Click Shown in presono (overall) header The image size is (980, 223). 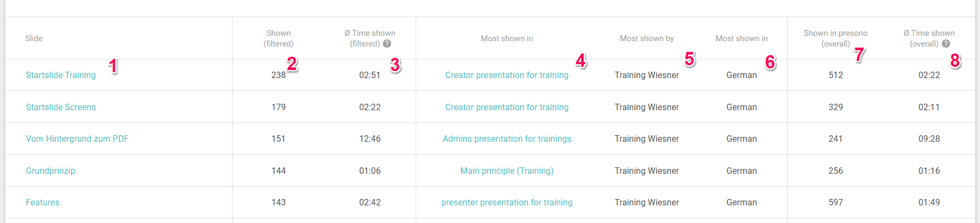pyautogui.click(x=836, y=39)
